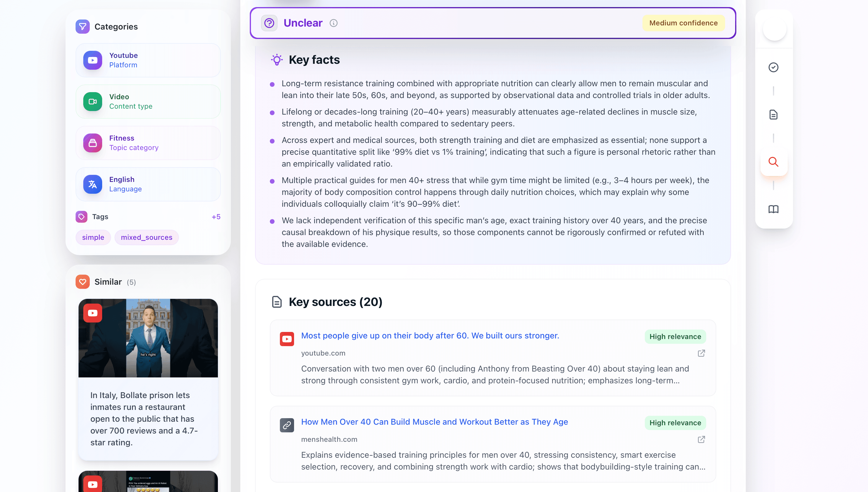Open the search tool in right sidebar
The image size is (868, 492).
(x=774, y=162)
